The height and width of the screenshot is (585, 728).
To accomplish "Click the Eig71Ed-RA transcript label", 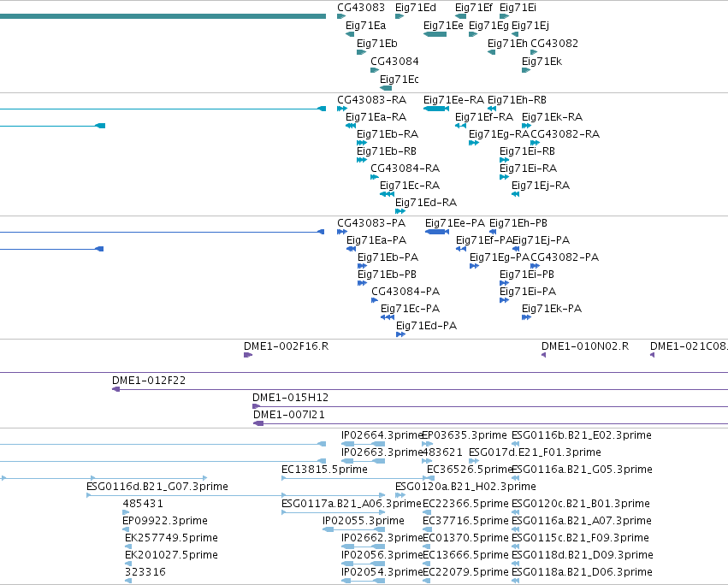I will [x=426, y=203].
